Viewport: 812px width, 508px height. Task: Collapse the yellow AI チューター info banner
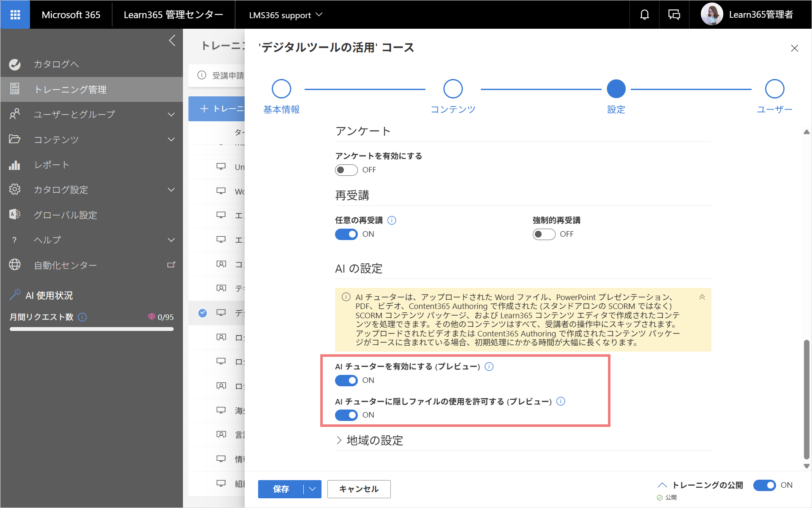[x=702, y=297]
